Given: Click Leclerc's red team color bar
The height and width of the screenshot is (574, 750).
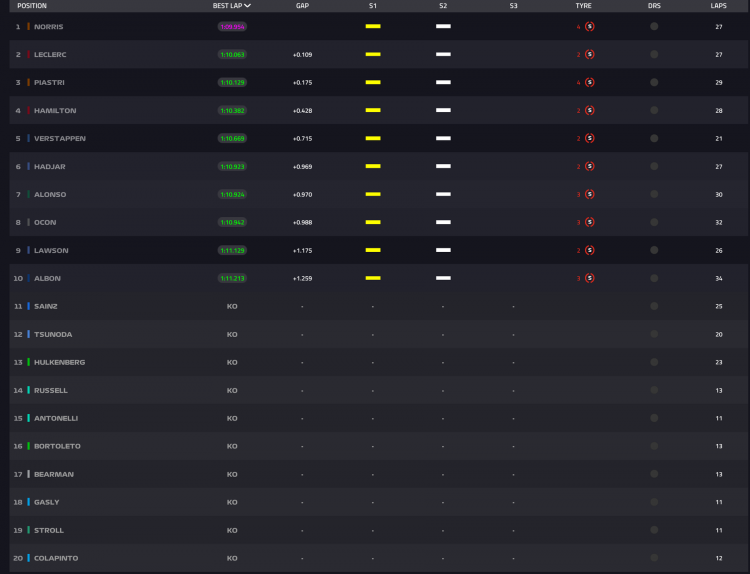Looking at the screenshot, I should (x=29, y=54).
